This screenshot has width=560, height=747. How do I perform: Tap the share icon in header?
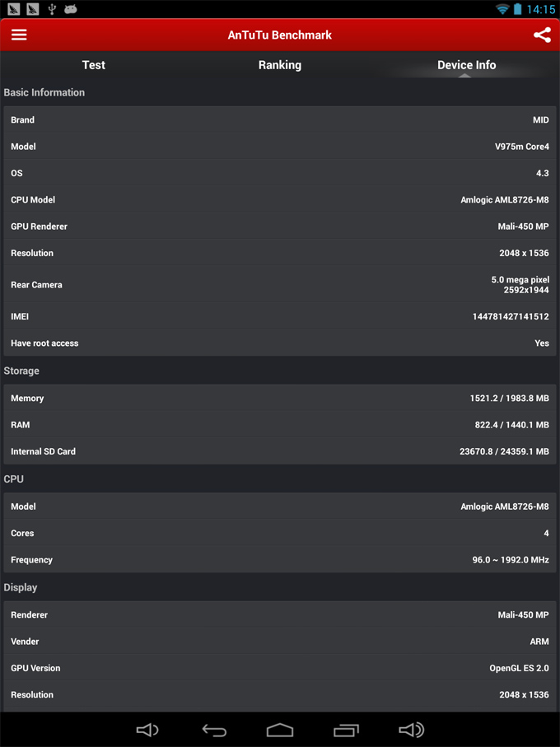[542, 35]
